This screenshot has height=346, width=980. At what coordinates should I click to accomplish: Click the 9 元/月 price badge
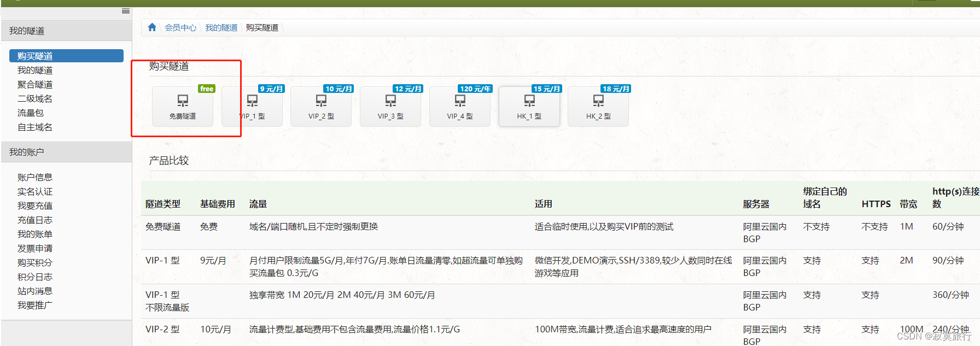tap(271, 89)
